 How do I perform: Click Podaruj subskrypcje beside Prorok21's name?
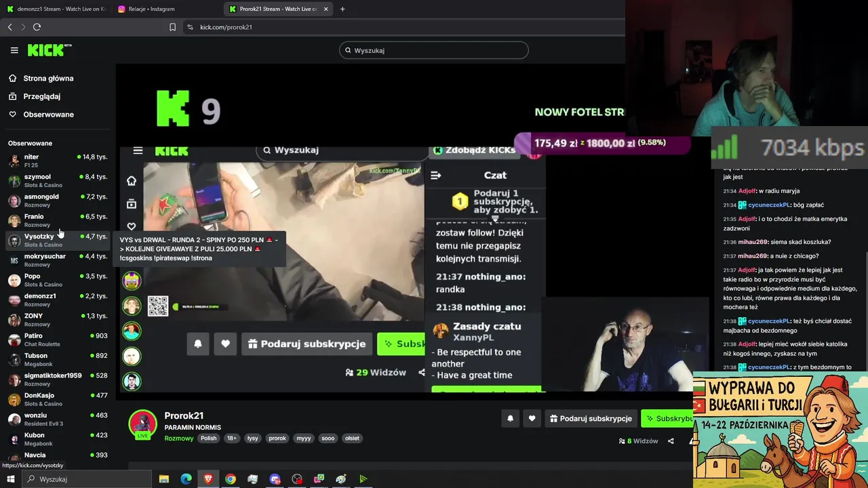[x=591, y=419]
